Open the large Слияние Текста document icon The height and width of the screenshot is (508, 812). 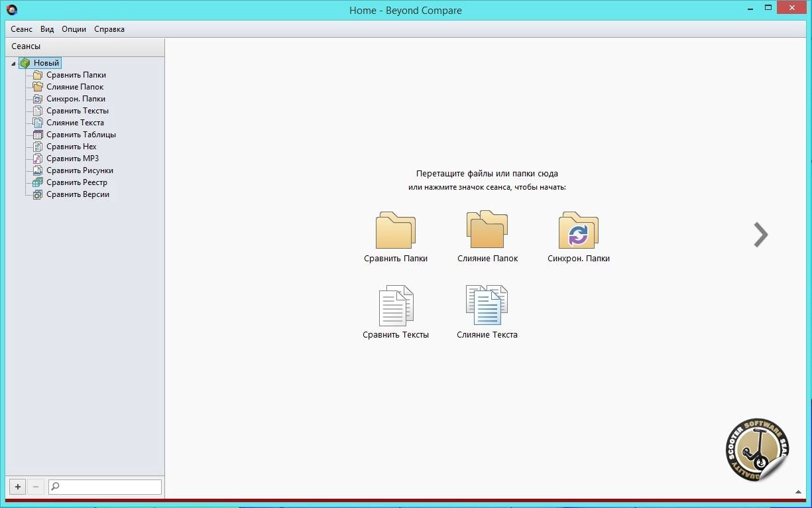click(487, 305)
